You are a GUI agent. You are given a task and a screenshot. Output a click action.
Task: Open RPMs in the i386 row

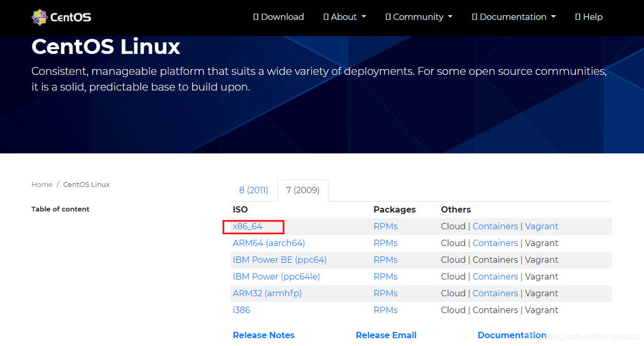pyautogui.click(x=386, y=310)
